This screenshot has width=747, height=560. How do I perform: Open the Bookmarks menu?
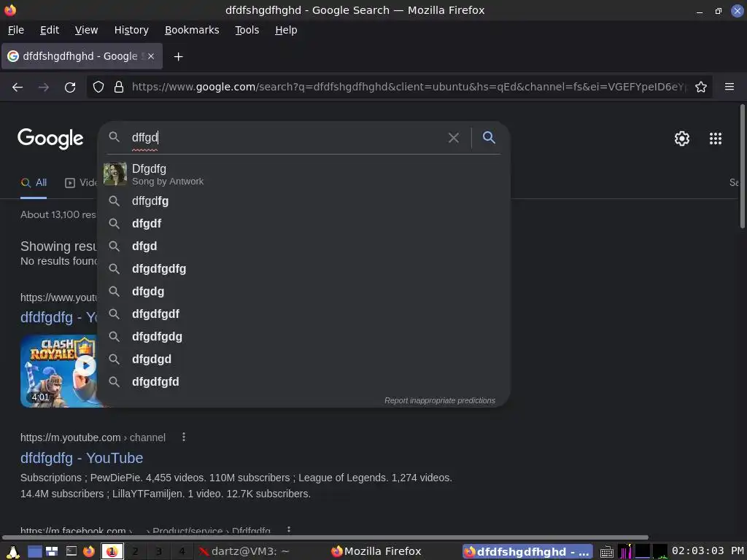click(x=192, y=30)
